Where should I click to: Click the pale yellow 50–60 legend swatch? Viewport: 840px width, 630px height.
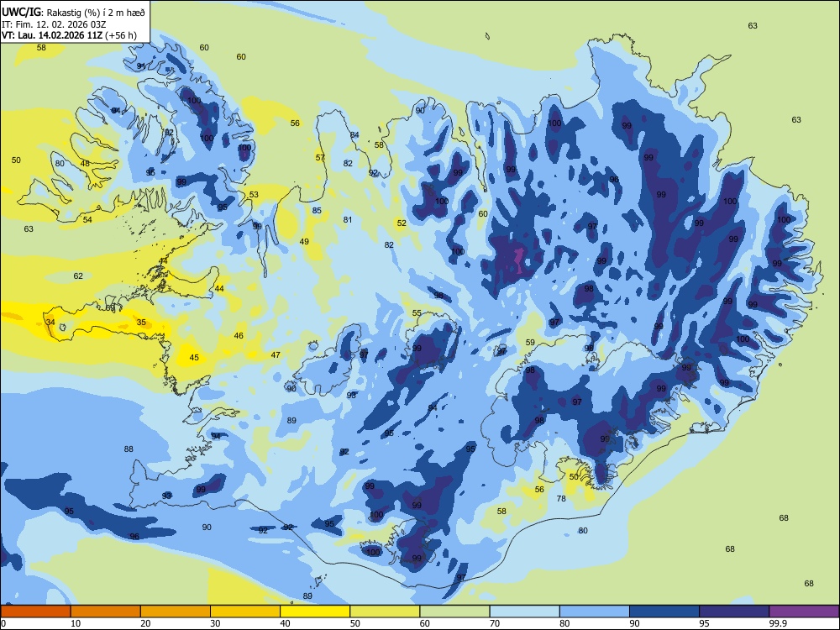[385, 612]
